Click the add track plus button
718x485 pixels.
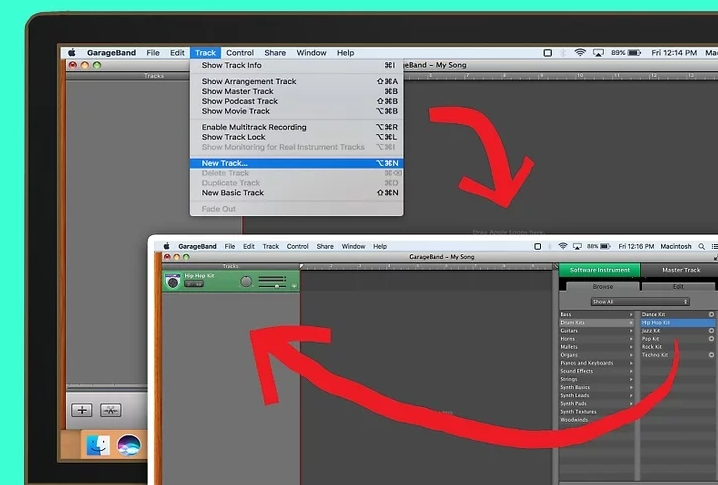pyautogui.click(x=82, y=410)
